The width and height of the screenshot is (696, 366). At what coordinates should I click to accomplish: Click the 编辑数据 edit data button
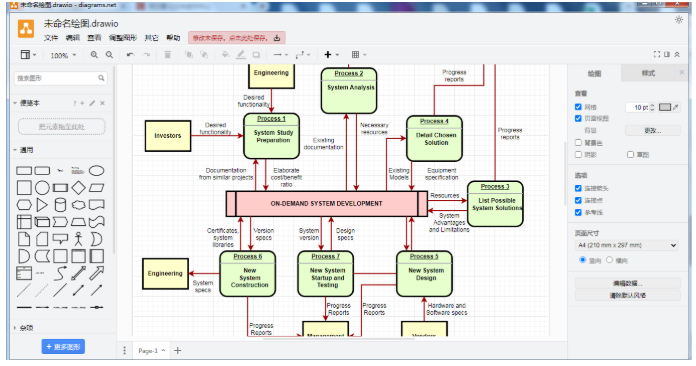coord(627,283)
